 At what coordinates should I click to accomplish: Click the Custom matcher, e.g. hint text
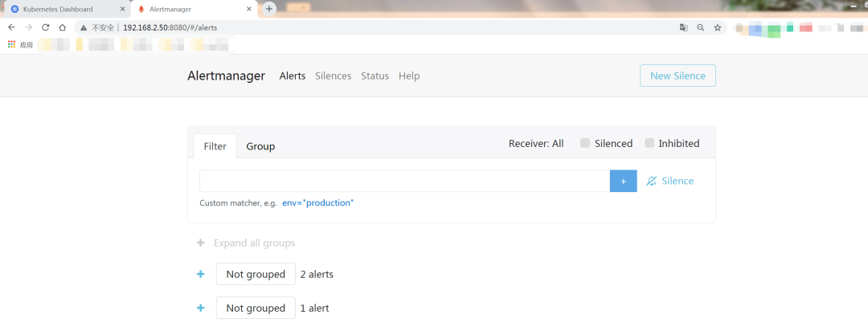[x=238, y=203]
